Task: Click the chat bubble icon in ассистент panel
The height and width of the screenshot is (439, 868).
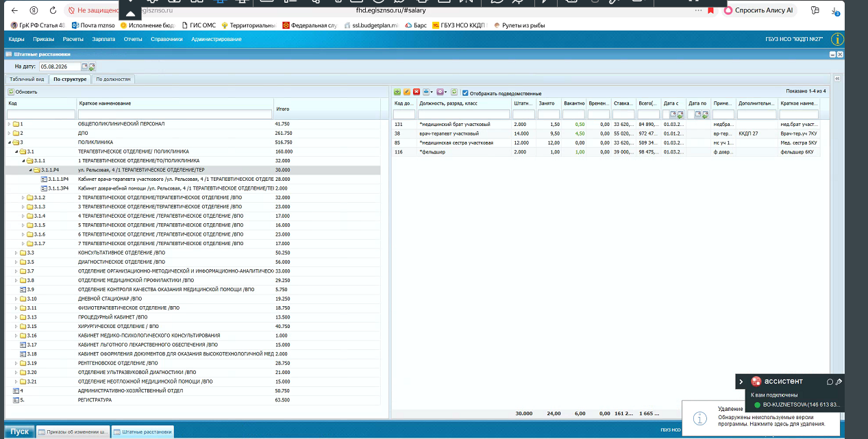Action: coord(830,381)
